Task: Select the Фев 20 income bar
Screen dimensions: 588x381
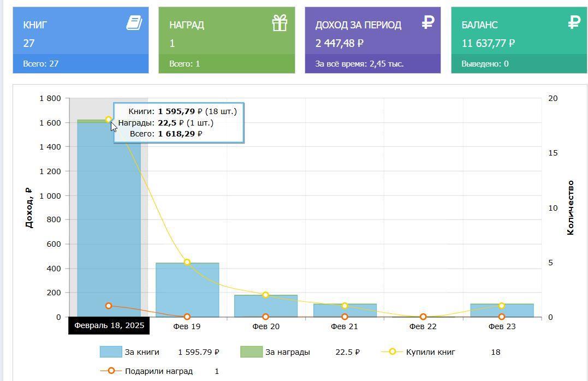Action: 266,306
